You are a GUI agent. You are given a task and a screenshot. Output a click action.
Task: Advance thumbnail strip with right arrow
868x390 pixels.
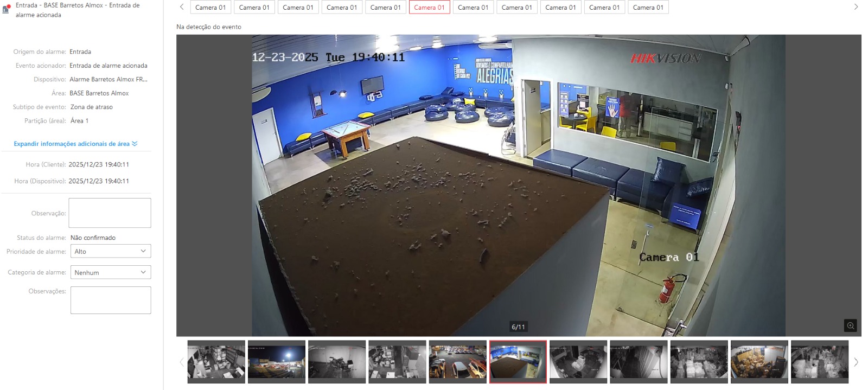(856, 362)
